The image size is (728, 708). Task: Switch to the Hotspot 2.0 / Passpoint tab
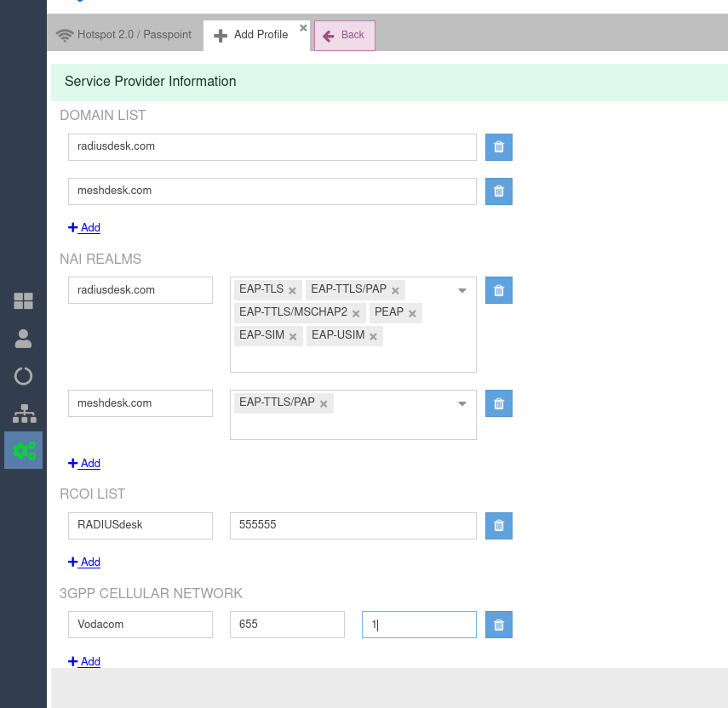[124, 35]
